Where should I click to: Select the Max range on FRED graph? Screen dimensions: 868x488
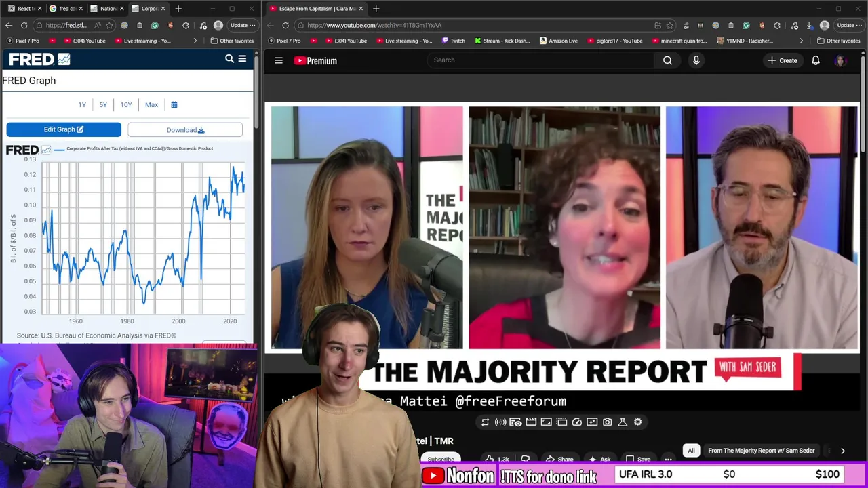(151, 105)
